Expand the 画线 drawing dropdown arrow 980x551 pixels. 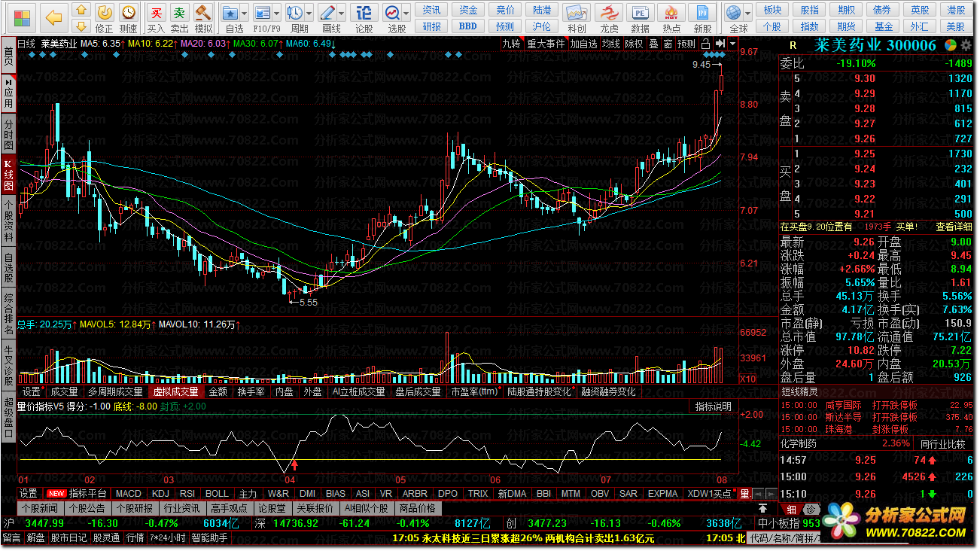(342, 14)
